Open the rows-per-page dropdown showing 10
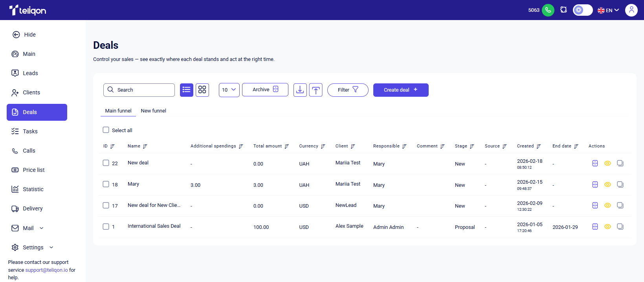Image resolution: width=644 pixels, height=282 pixels. pyautogui.click(x=229, y=90)
